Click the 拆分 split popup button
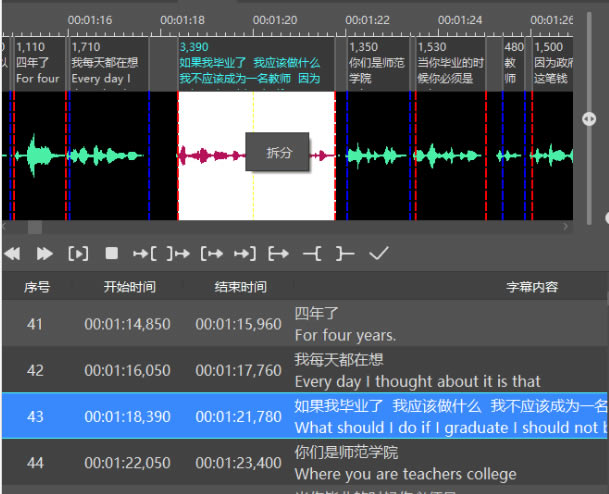609x494 pixels. [x=277, y=152]
